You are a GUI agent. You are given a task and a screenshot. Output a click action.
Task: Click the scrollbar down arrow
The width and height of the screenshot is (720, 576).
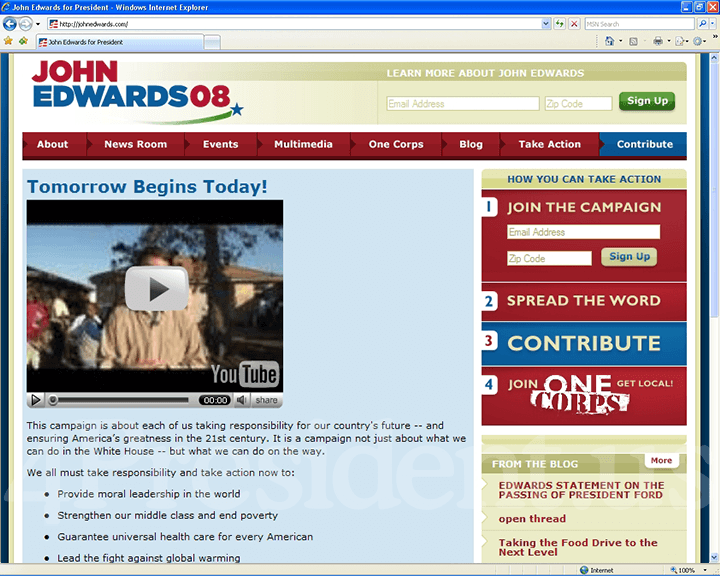click(714, 558)
